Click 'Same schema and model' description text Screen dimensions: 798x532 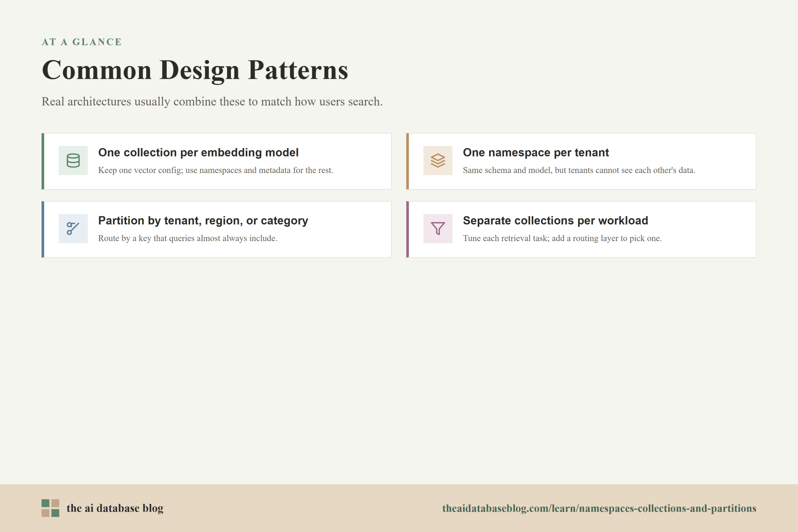pyautogui.click(x=579, y=170)
